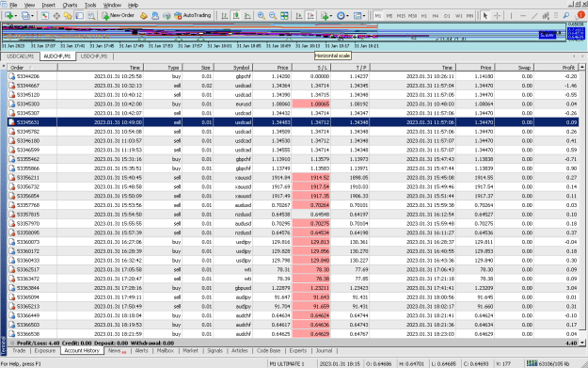Tile chart windows icon

tap(285, 15)
